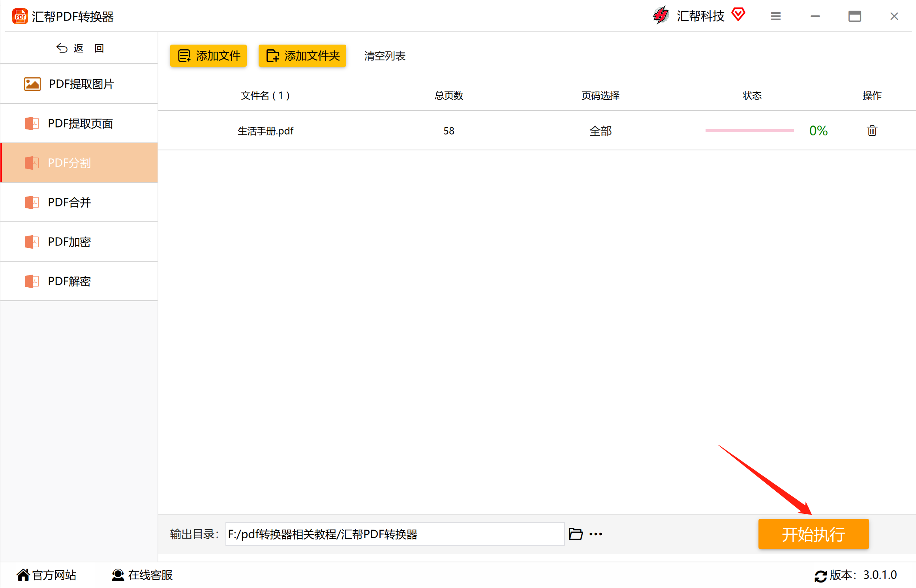The height and width of the screenshot is (588, 916).
Task: Click the 官方网站 home icon
Action: click(23, 575)
